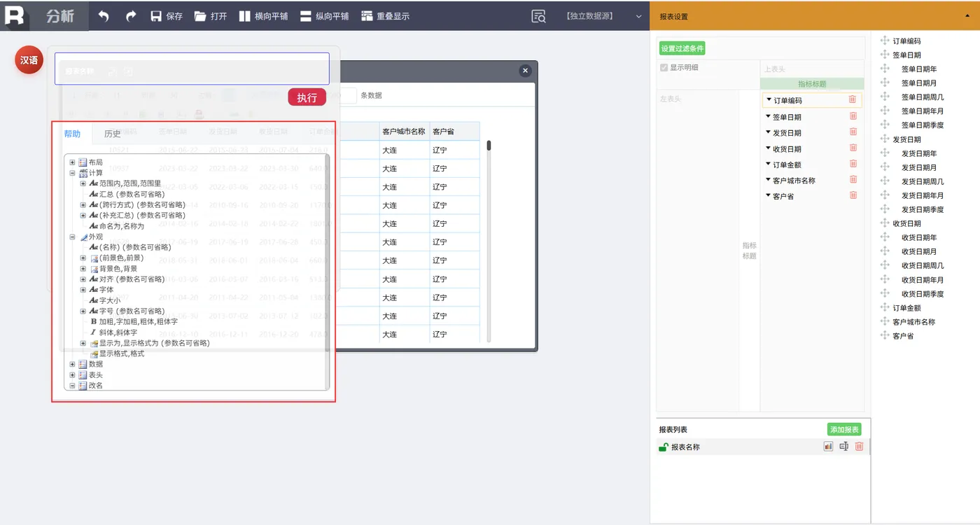
Task: Switch to the 历史 tab
Action: [112, 134]
